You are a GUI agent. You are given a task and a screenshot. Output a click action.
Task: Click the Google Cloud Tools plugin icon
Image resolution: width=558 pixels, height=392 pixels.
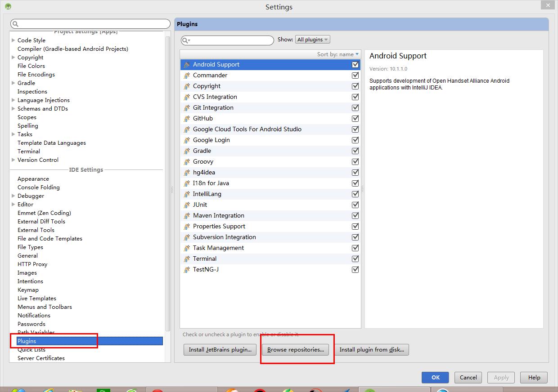[x=187, y=129]
